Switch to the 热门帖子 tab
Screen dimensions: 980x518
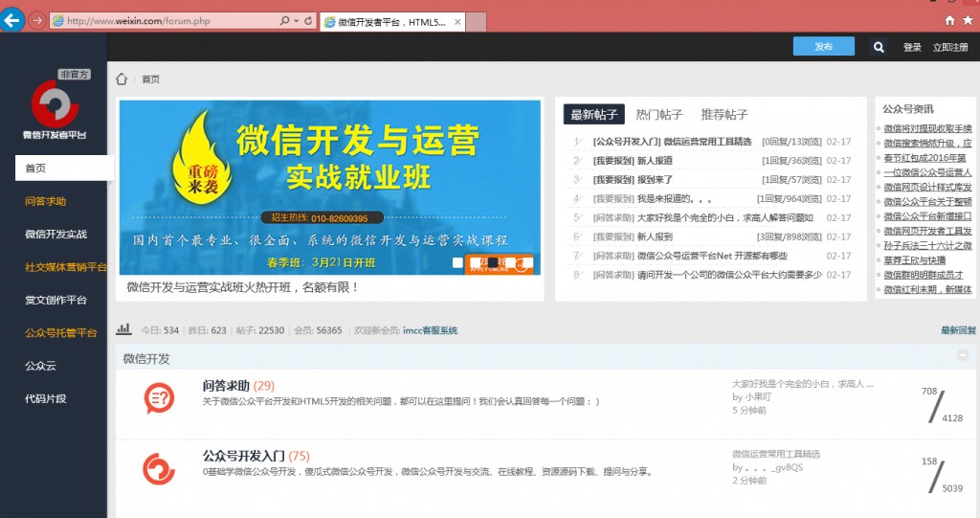(x=659, y=115)
